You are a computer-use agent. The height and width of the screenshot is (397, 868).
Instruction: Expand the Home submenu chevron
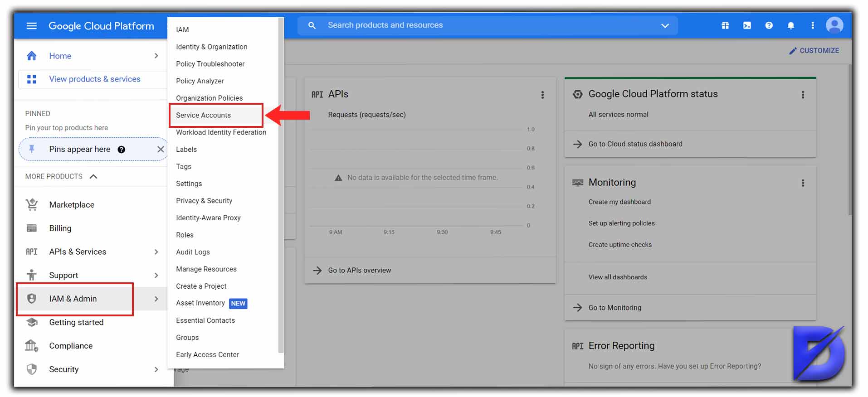pos(156,56)
